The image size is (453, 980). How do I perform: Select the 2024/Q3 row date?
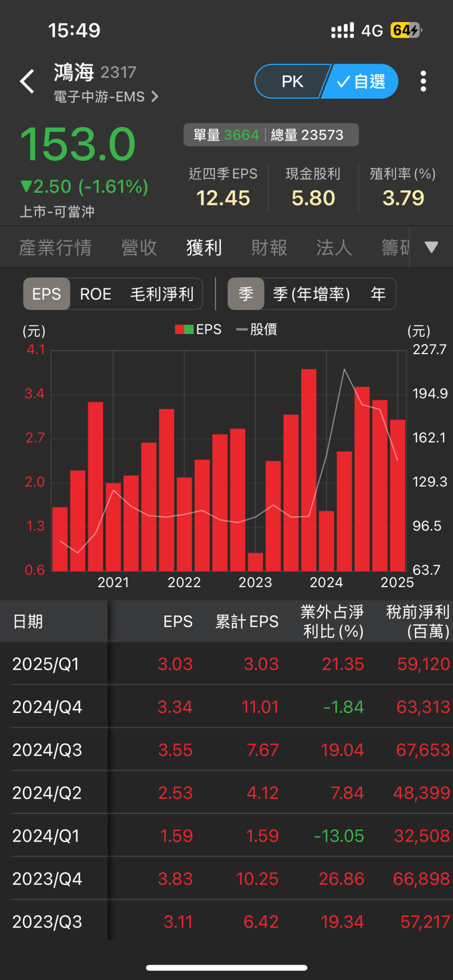(x=47, y=750)
